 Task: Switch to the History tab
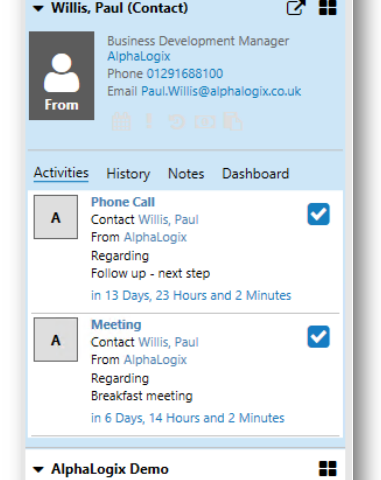[x=128, y=174]
